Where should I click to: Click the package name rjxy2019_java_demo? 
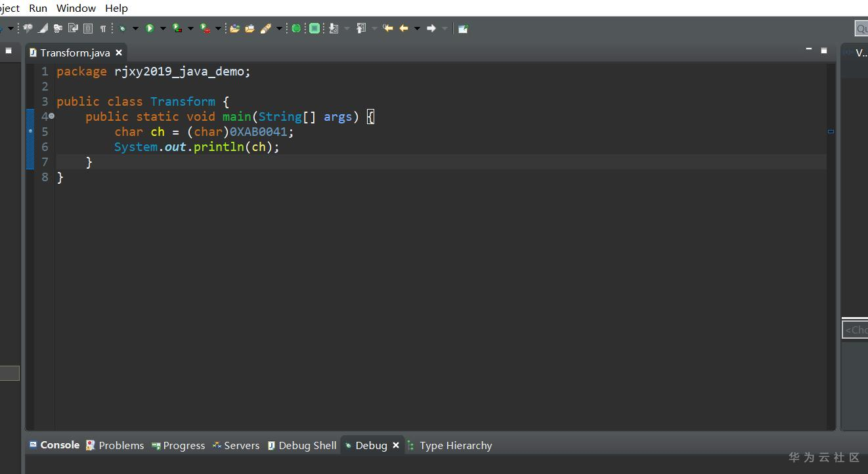pyautogui.click(x=179, y=72)
